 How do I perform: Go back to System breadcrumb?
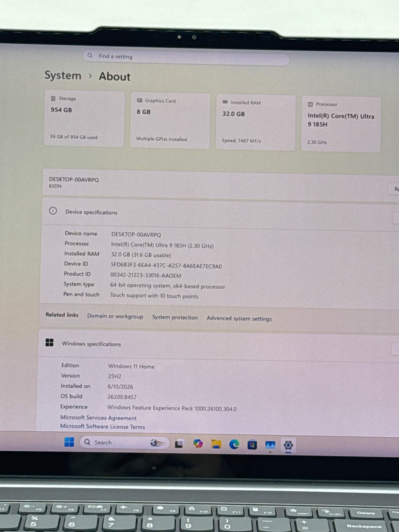coord(63,75)
